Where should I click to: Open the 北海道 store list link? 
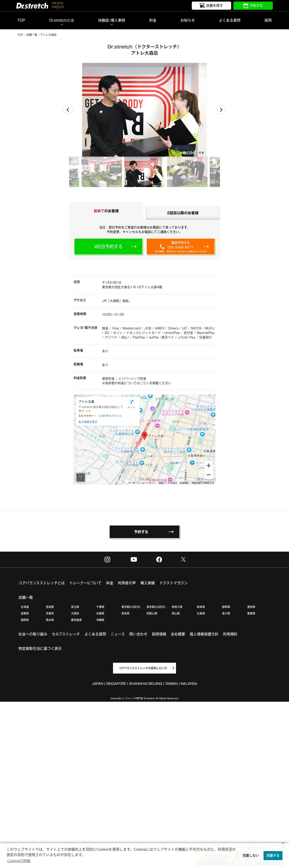(25, 607)
